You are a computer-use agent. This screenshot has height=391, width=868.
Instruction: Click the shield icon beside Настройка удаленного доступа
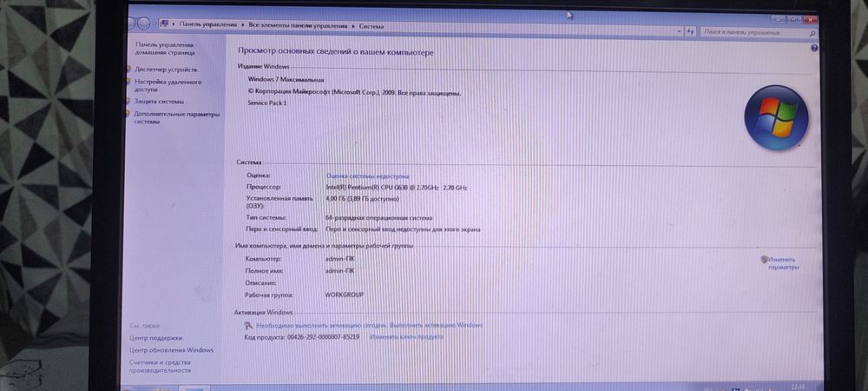[x=128, y=82]
